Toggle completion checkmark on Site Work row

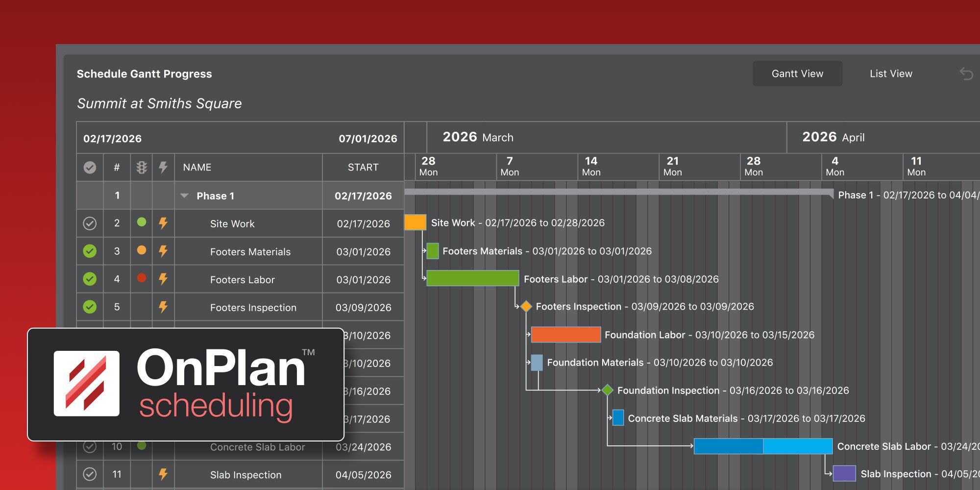(90, 223)
